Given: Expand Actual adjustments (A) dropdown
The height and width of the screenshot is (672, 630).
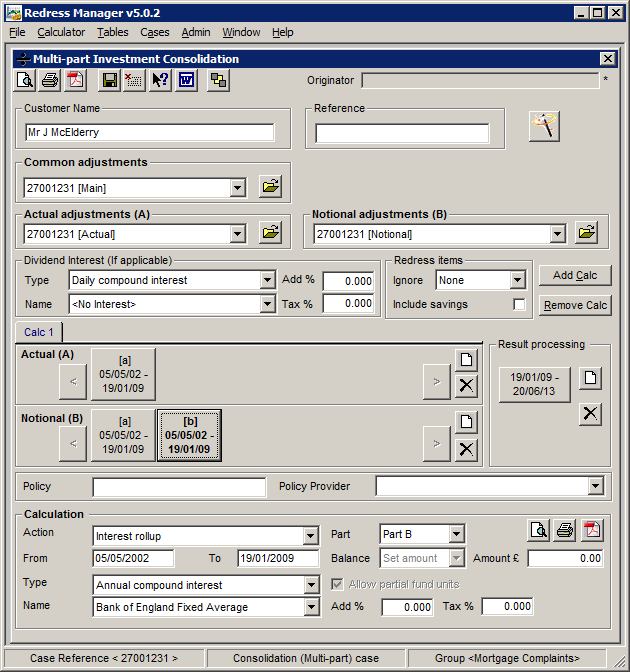Looking at the screenshot, I should click(237, 234).
